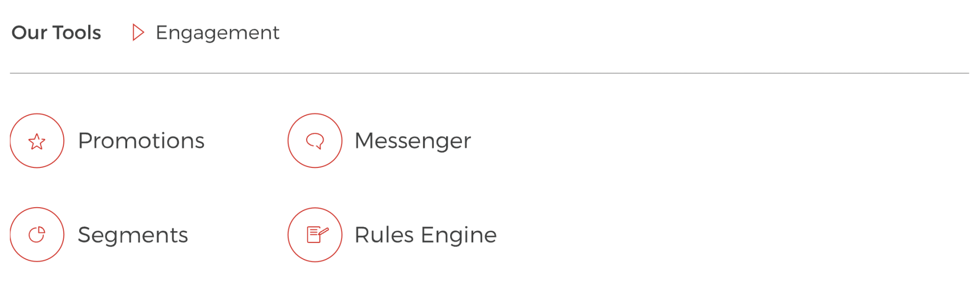The width and height of the screenshot is (980, 295).
Task: Click the tail of the Messenger bubble icon
Action: [x=318, y=147]
